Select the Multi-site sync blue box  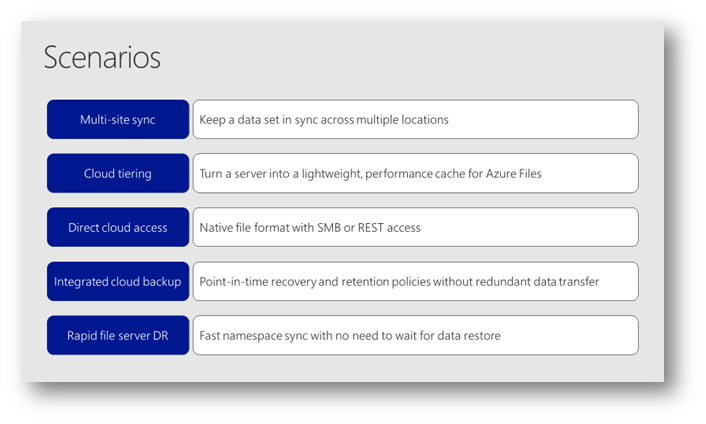point(118,119)
